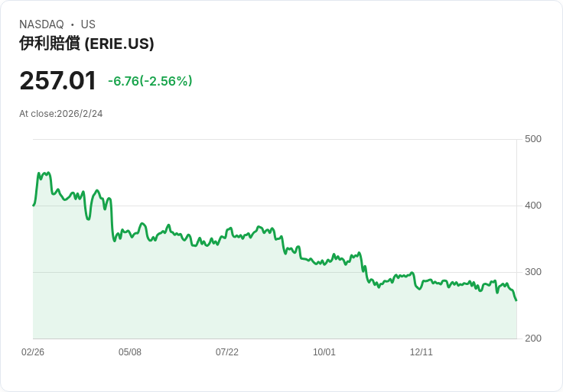
Task: Open the 伊利賠償 (ERIE.US) stock title
Action: (x=86, y=44)
